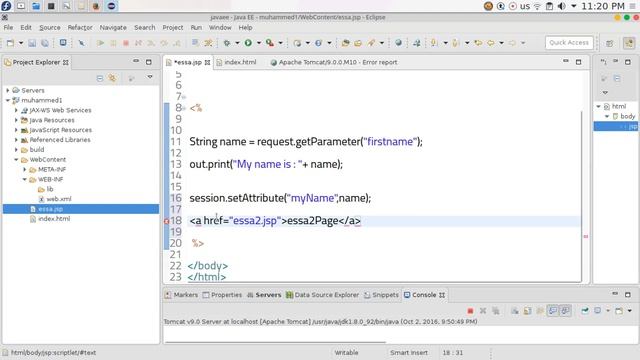Image resolution: width=640 pixels, height=360 pixels.
Task: Click the editor overview ruler error mark
Action: tap(586, 236)
